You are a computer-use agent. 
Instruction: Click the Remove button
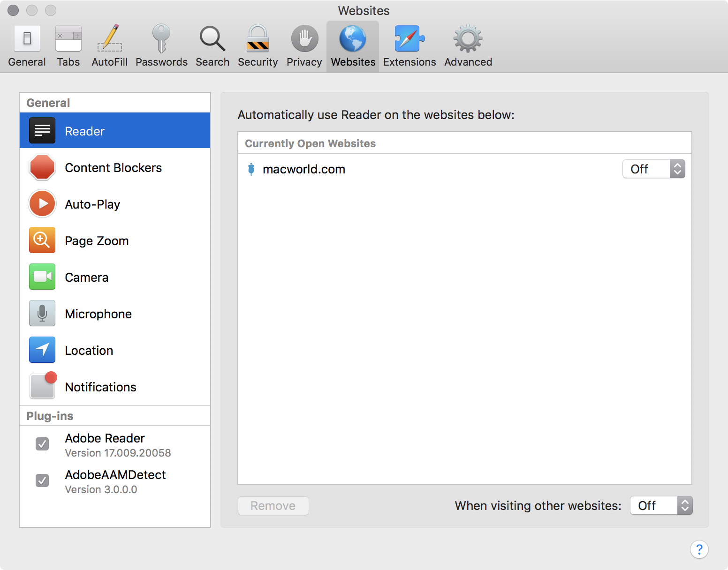[273, 506]
